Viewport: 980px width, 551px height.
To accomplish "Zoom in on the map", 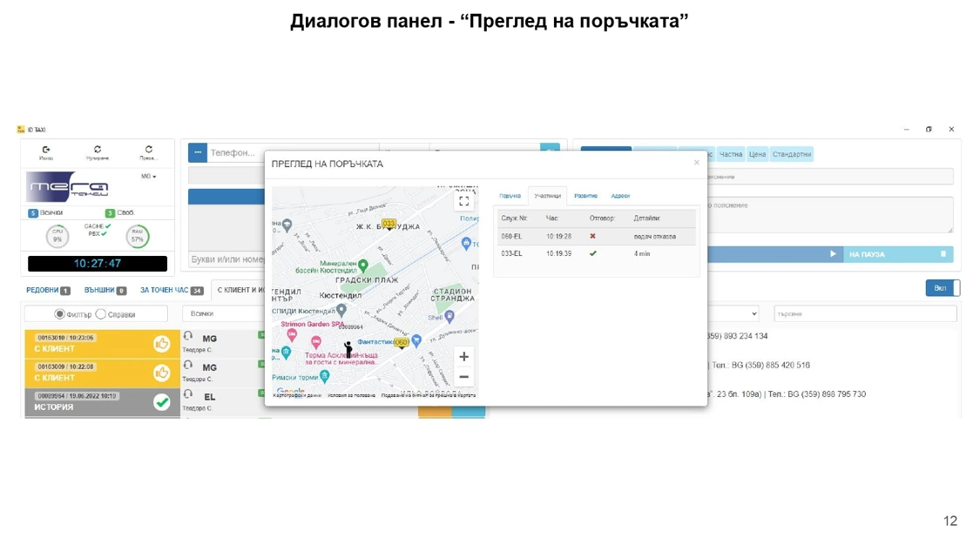I will (463, 356).
